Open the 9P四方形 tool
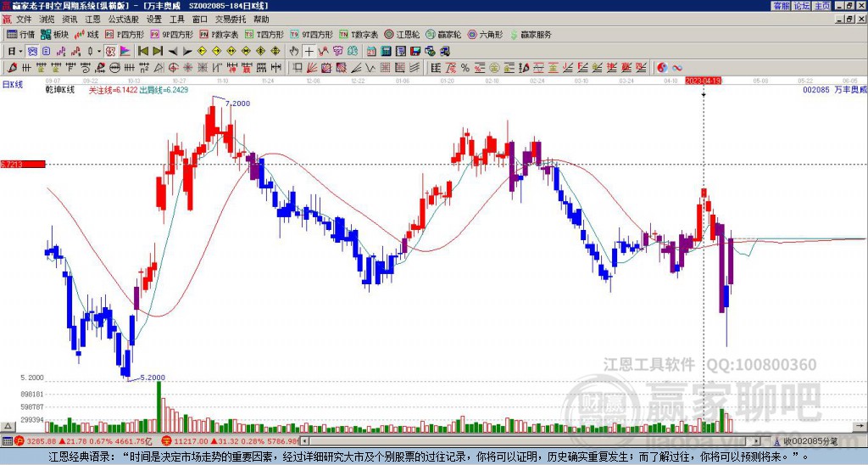868x465 pixels. (171, 34)
